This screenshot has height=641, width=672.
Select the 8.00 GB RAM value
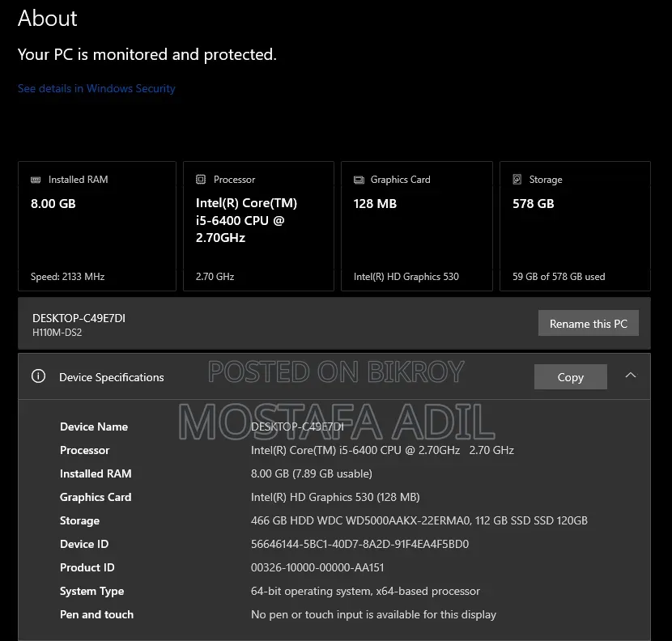(53, 203)
